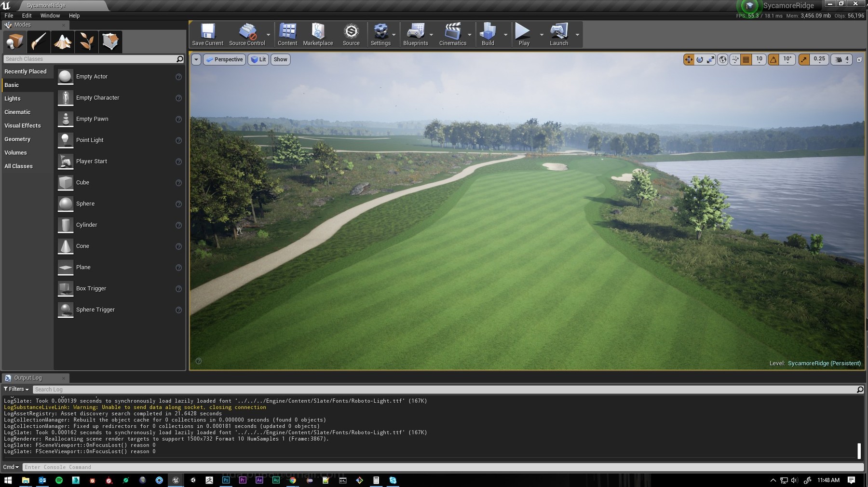Open the File menu
868x487 pixels.
click(9, 15)
